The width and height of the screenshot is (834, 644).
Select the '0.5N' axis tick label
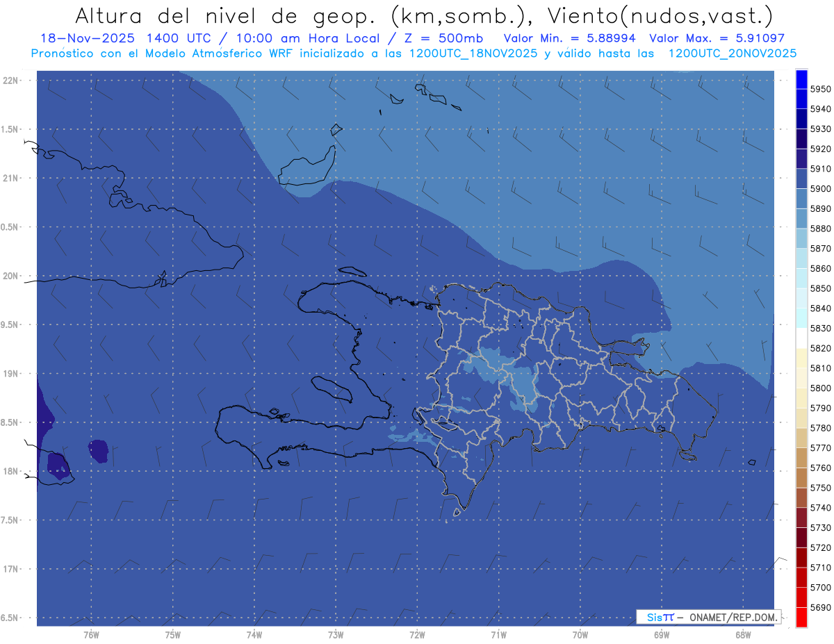10,227
